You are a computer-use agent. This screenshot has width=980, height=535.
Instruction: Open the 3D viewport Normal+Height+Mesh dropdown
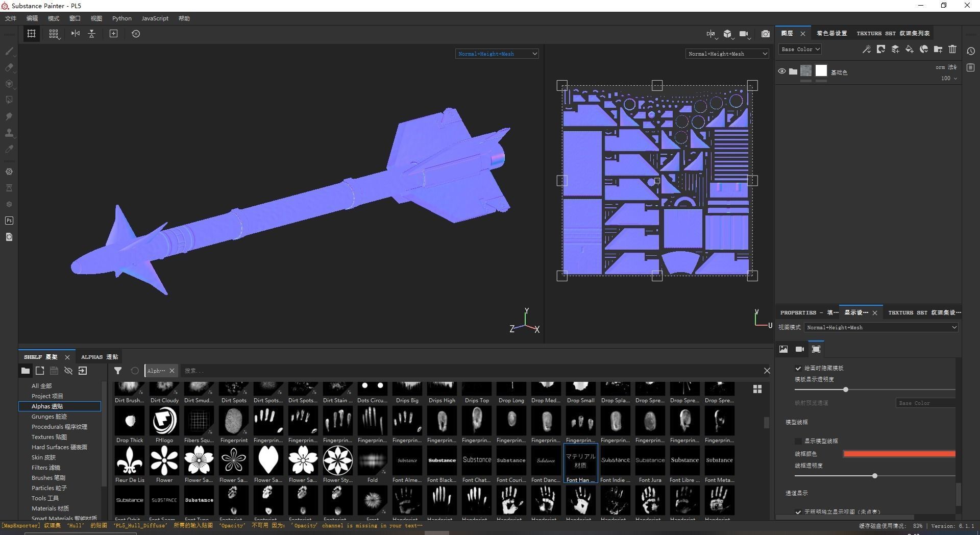(x=497, y=54)
